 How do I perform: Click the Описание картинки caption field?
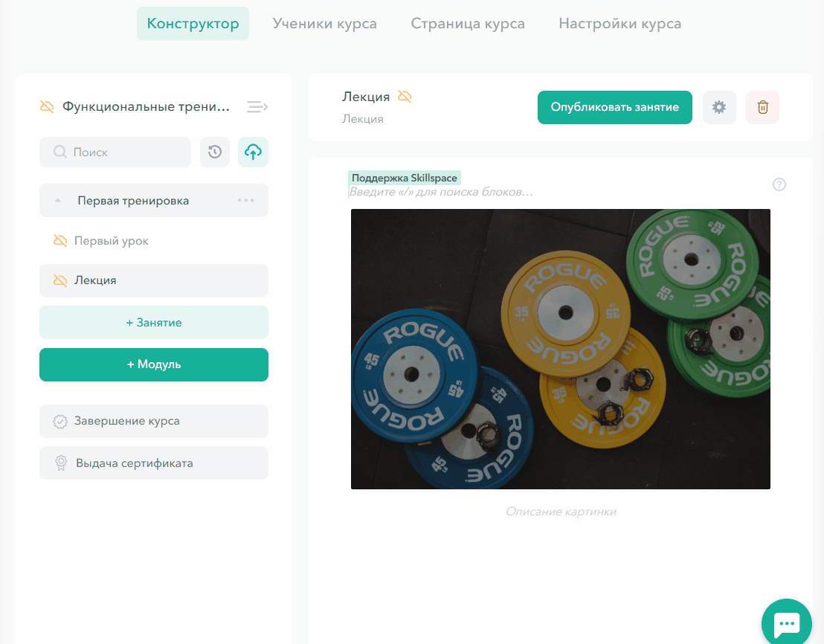pyautogui.click(x=561, y=512)
